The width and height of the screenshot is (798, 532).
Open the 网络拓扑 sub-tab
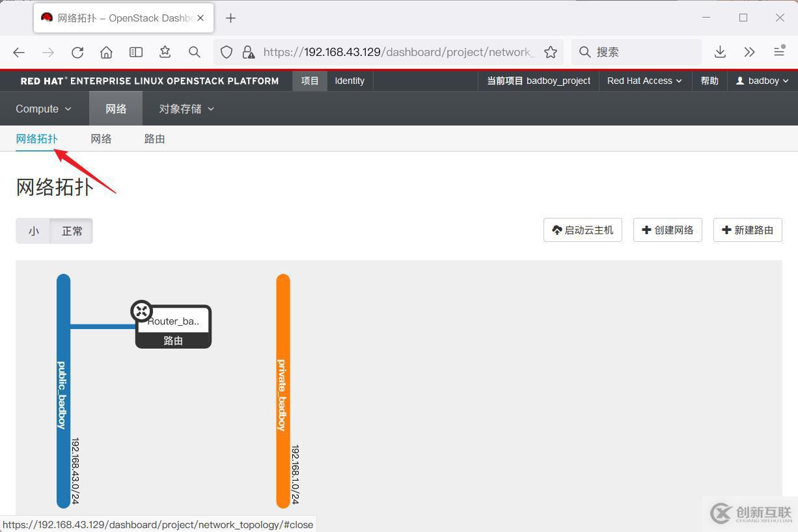tap(37, 139)
